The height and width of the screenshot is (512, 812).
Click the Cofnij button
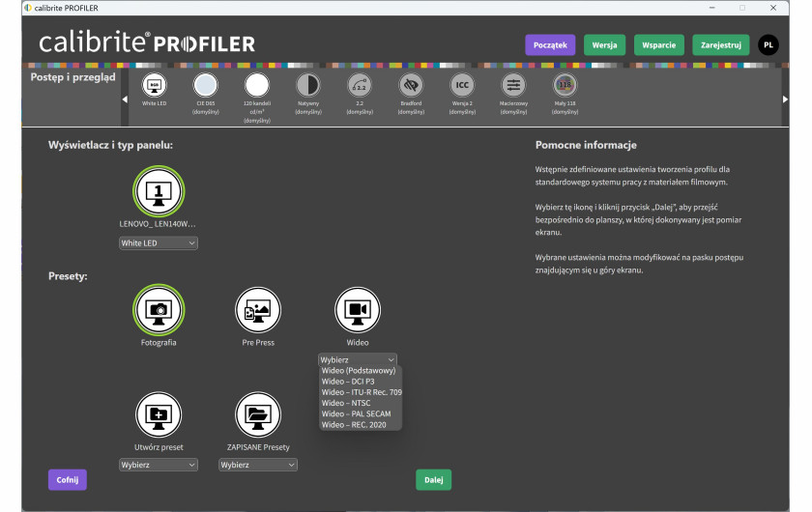click(x=68, y=480)
